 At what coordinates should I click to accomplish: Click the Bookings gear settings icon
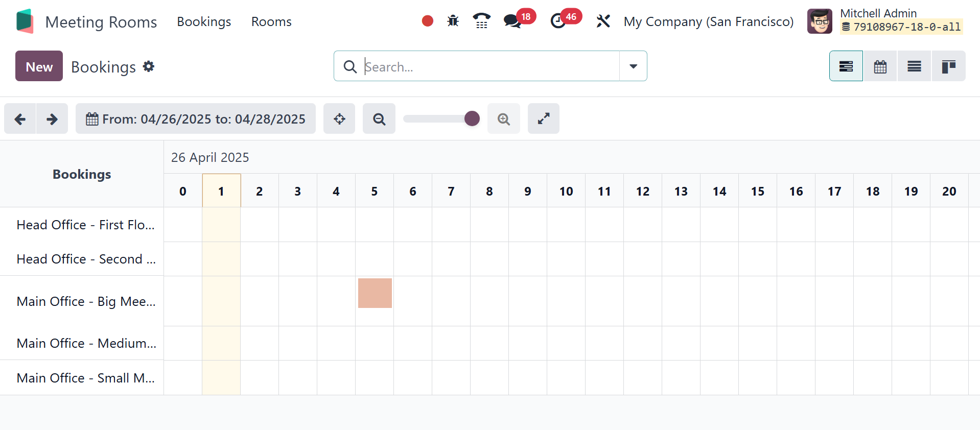tap(149, 66)
